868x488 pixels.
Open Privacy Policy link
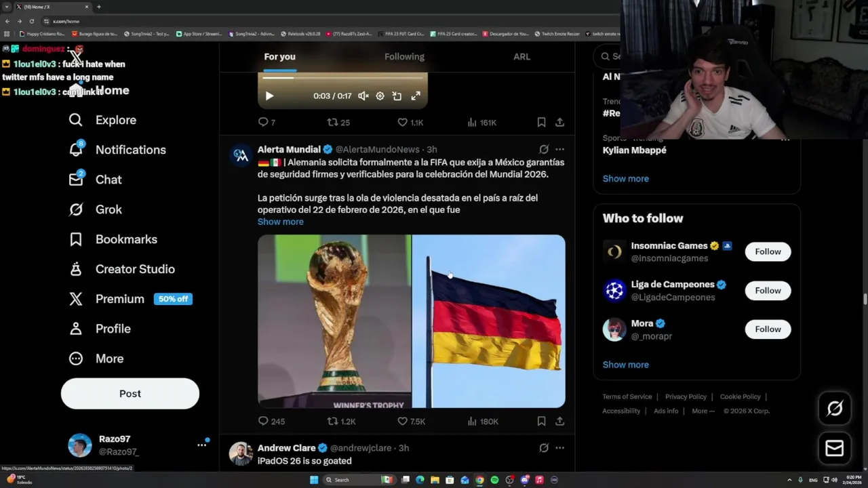686,396
